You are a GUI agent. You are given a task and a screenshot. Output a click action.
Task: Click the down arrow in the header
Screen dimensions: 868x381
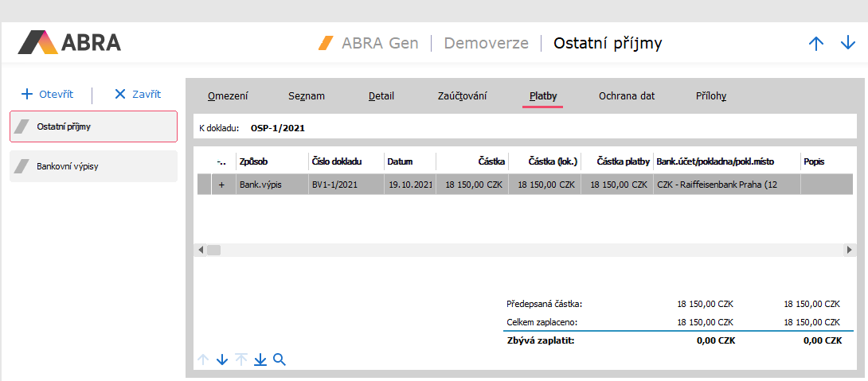pyautogui.click(x=848, y=44)
